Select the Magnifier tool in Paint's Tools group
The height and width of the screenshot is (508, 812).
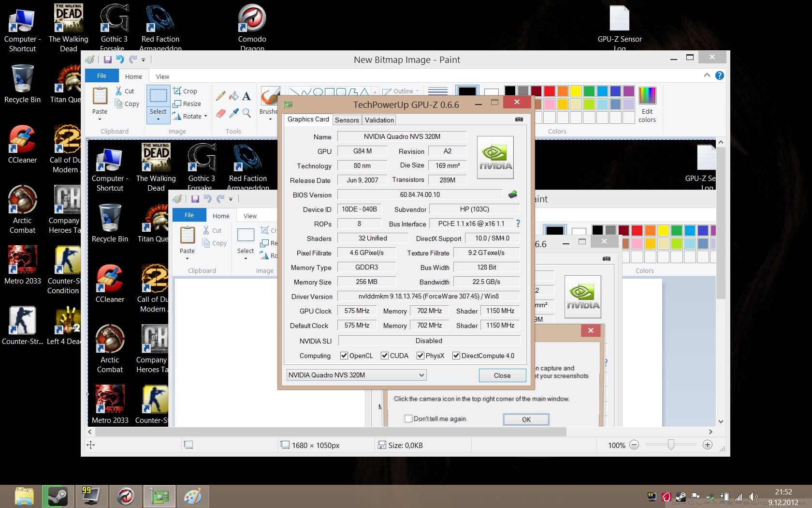click(246, 113)
